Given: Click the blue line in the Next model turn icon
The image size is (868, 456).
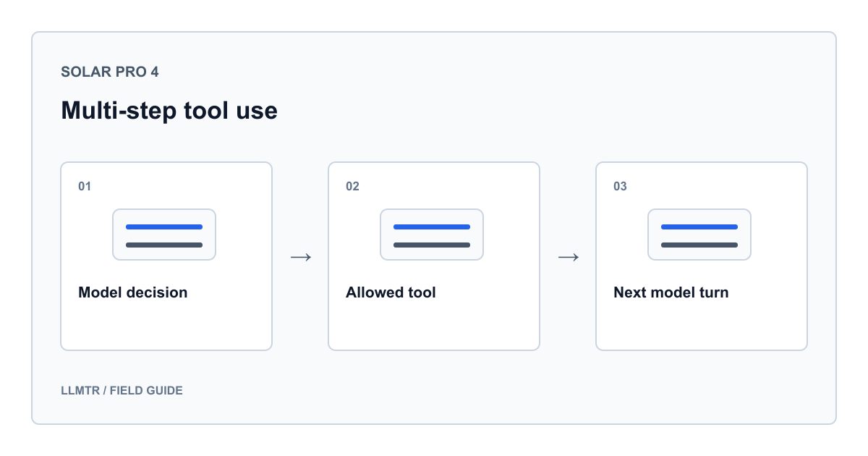Looking at the screenshot, I should (699, 227).
